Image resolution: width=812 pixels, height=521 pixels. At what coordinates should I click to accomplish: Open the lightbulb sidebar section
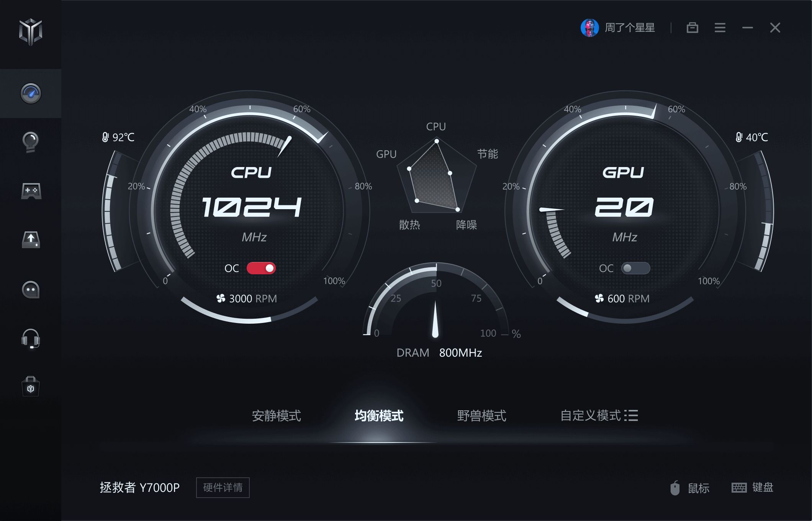point(31,142)
